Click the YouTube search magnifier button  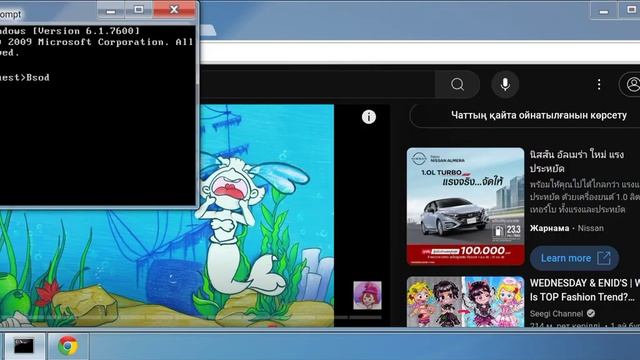458,84
